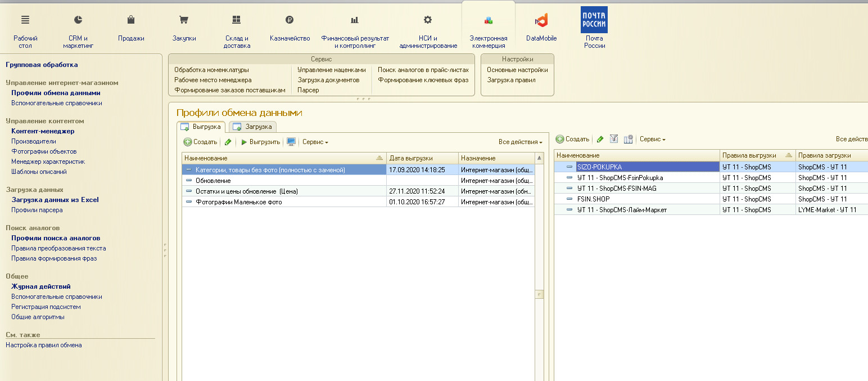The height and width of the screenshot is (381, 868).
Task: Open the Контент-менеджер link in the sidebar
Action: (x=43, y=131)
